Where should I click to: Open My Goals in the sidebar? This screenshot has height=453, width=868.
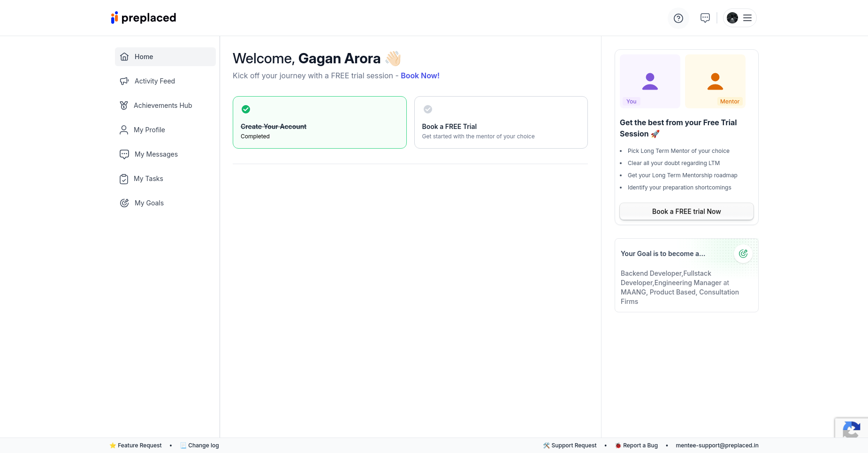pyautogui.click(x=149, y=203)
